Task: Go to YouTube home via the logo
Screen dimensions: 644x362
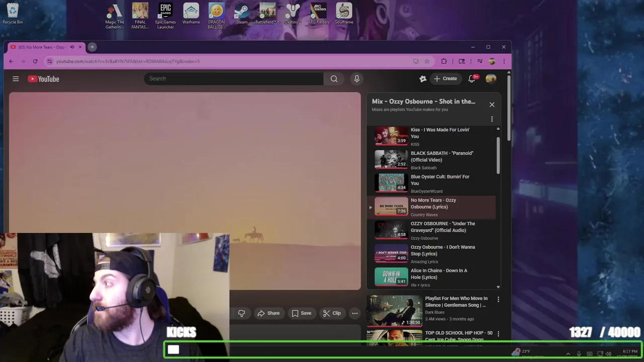Action: [43, 79]
